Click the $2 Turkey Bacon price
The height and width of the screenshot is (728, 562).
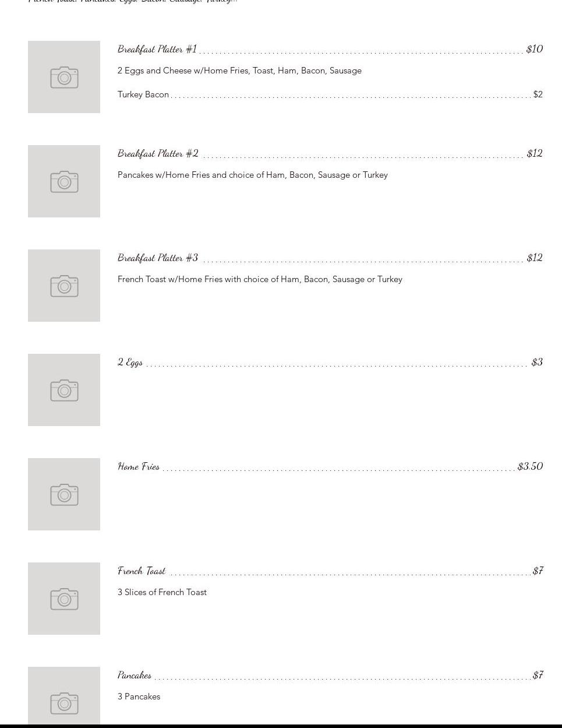[x=538, y=94]
